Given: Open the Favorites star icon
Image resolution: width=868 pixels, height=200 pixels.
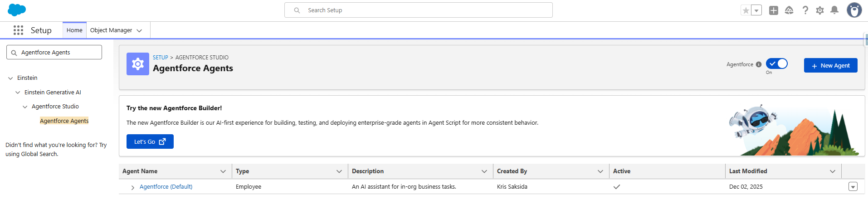Looking at the screenshot, I should click(x=746, y=10).
